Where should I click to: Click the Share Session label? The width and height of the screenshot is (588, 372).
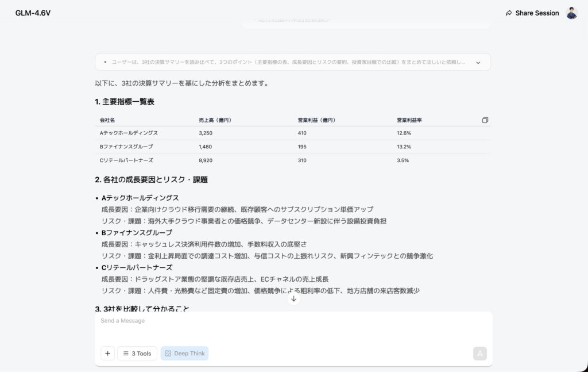point(537,13)
